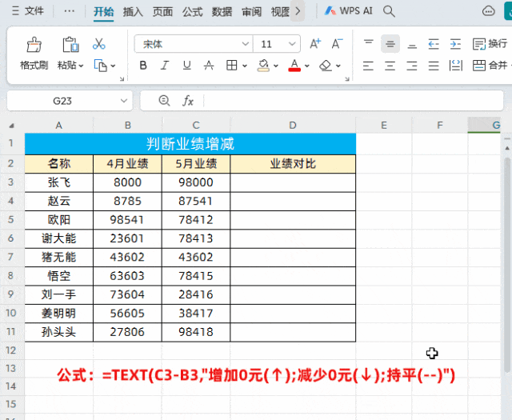512x420 pixels.
Task: Open the Name Box dropdown arrow
Action: [x=124, y=101]
